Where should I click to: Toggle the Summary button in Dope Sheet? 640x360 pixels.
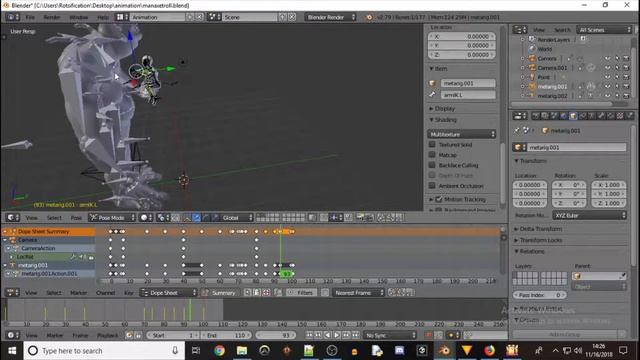click(x=219, y=293)
